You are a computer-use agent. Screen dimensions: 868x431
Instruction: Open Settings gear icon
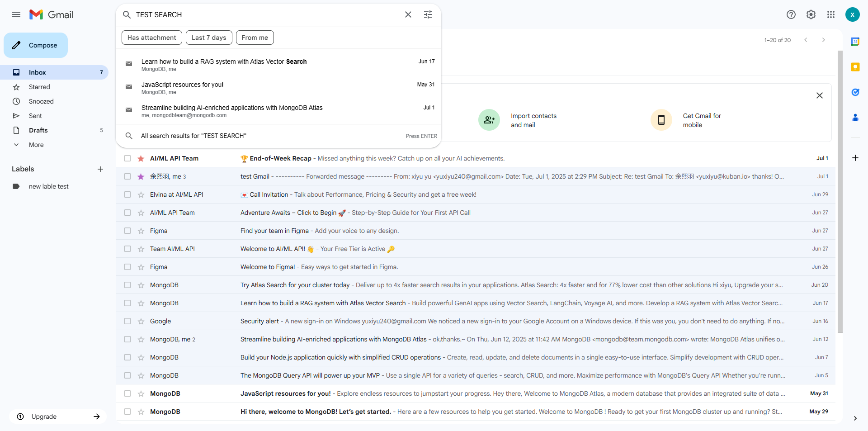811,14
